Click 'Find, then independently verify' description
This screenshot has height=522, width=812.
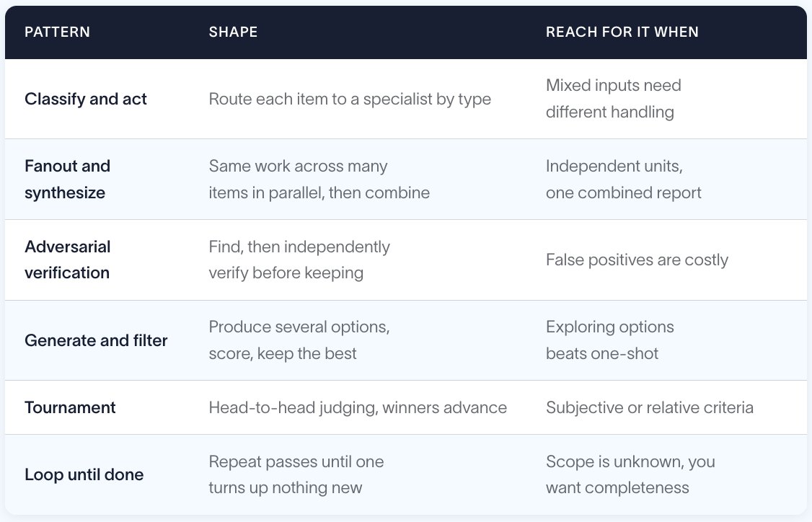click(x=299, y=260)
